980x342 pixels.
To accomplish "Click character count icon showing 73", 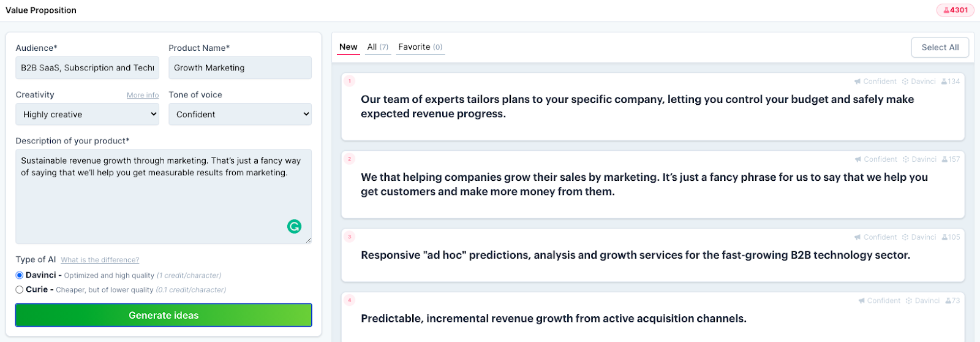I will (948, 301).
